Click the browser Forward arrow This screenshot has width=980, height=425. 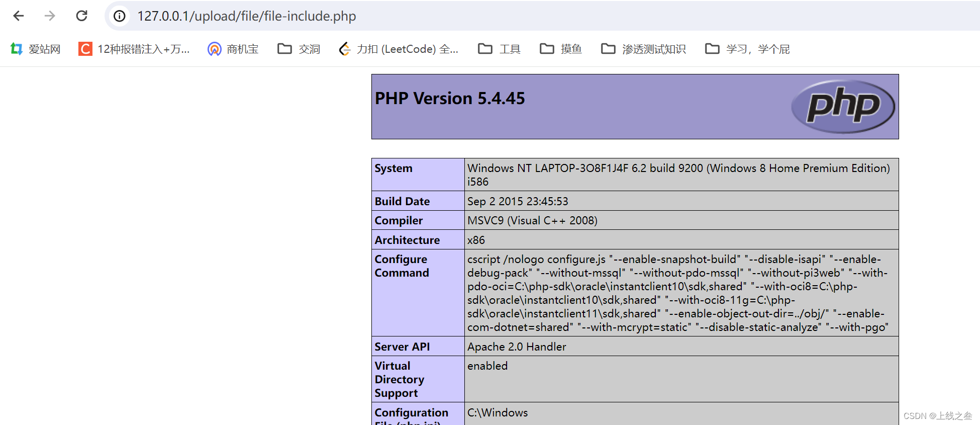(x=50, y=16)
